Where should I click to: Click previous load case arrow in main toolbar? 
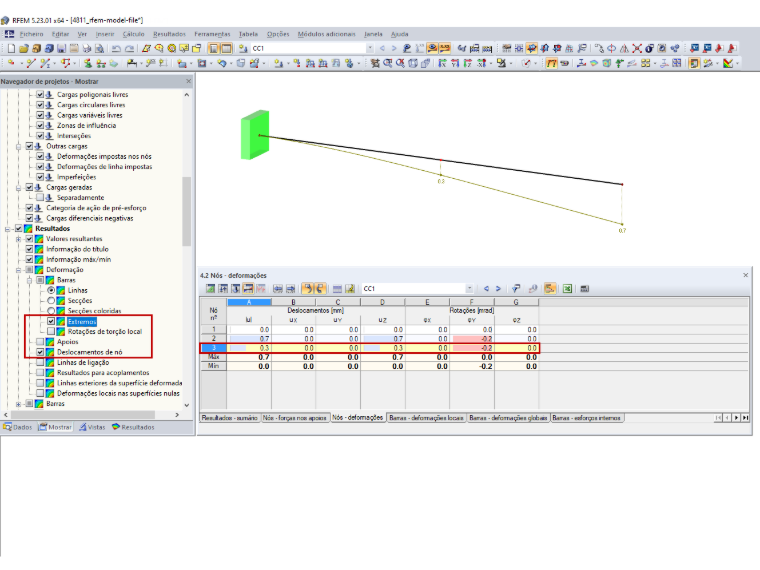[382, 48]
